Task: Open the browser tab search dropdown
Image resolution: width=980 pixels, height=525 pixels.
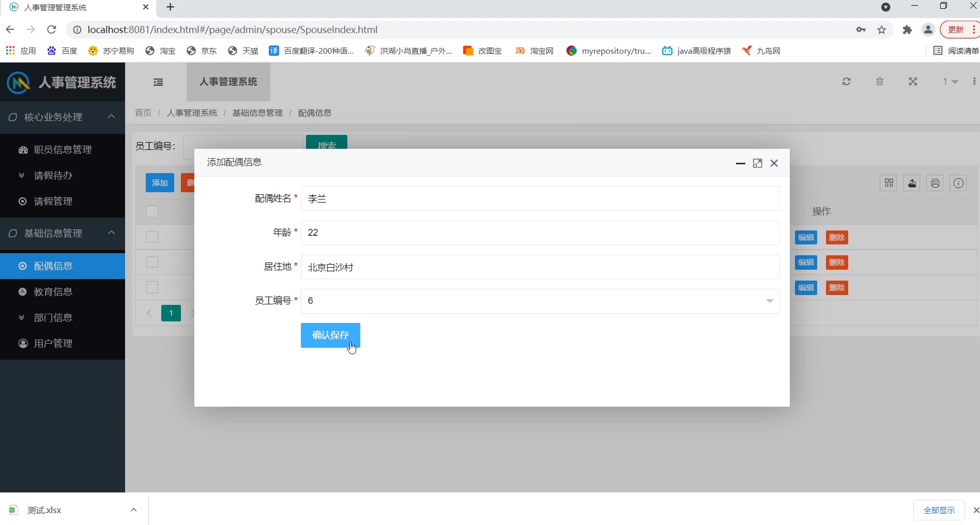Action: click(886, 7)
